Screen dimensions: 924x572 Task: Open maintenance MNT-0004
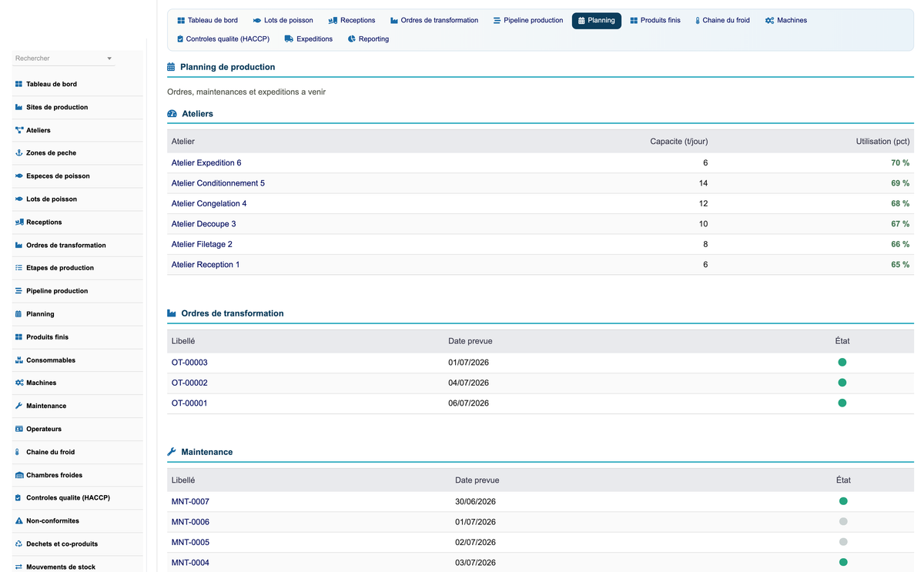point(190,563)
